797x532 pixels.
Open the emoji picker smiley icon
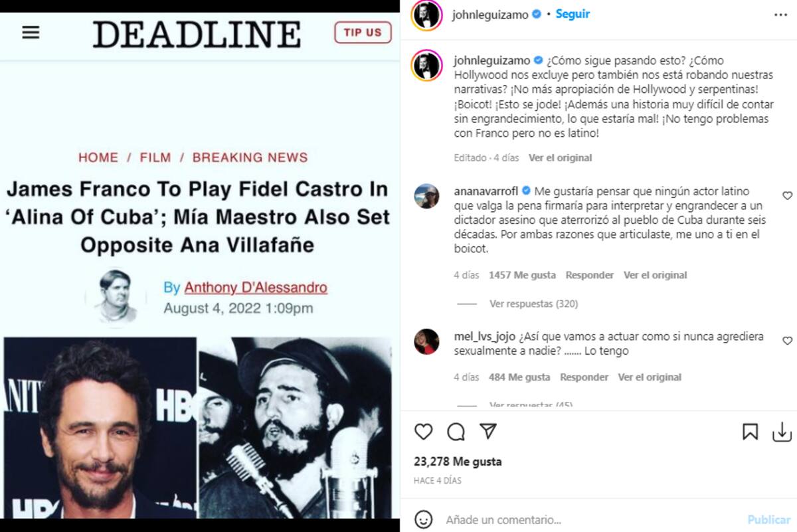coord(424,519)
